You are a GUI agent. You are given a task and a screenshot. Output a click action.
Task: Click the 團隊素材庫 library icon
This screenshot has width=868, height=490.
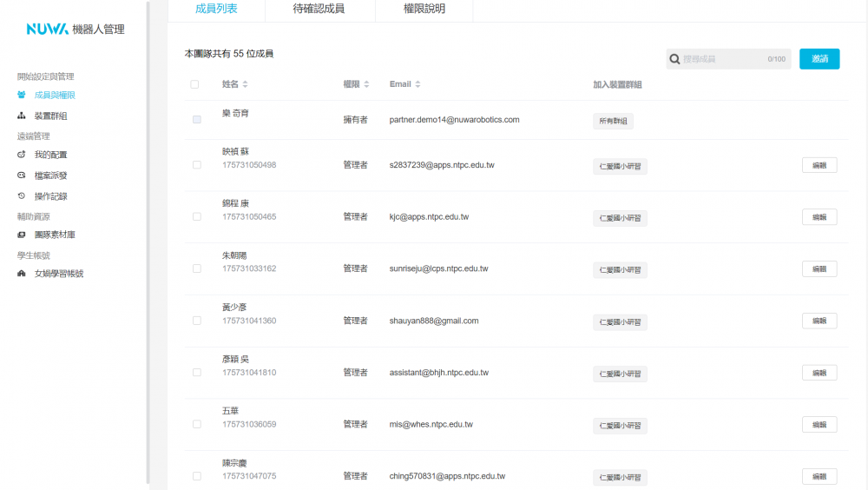pyautogui.click(x=21, y=235)
